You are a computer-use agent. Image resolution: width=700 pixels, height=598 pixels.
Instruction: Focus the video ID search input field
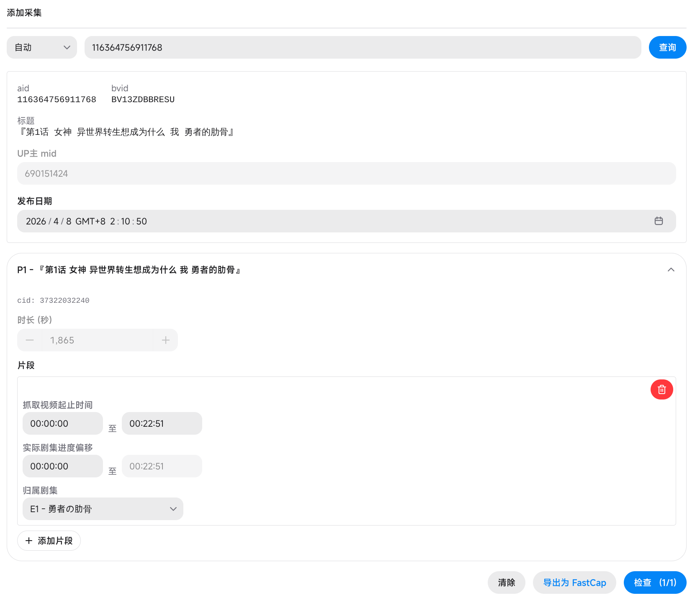[x=363, y=47]
